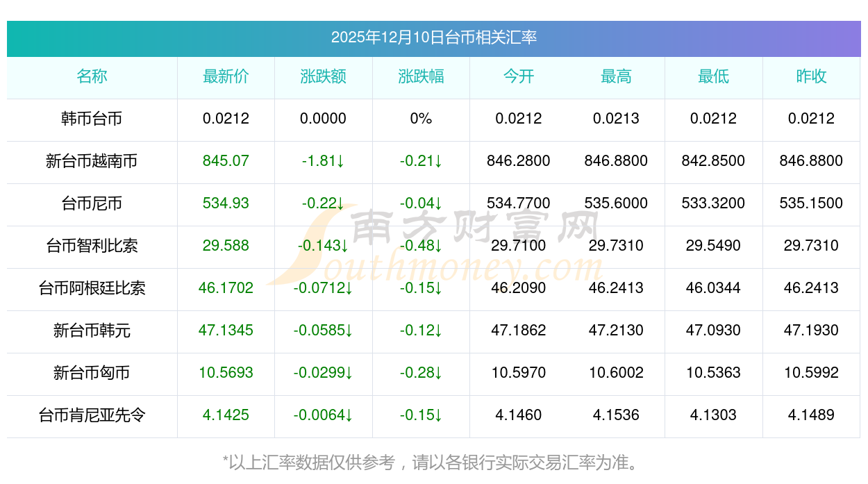
Task: Open the 韩币台币 row name
Action: [92, 119]
